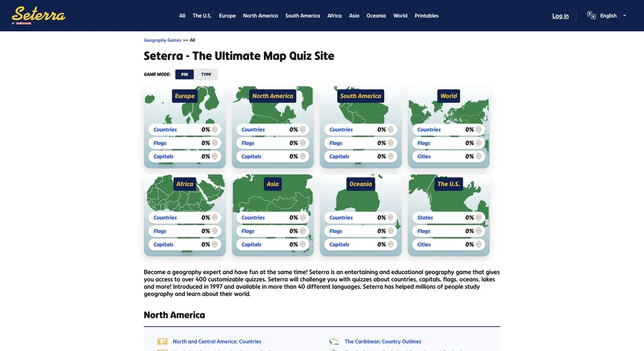The width and height of the screenshot is (644, 351).
Task: Switch game mode to PIN
Action: coord(184,74)
